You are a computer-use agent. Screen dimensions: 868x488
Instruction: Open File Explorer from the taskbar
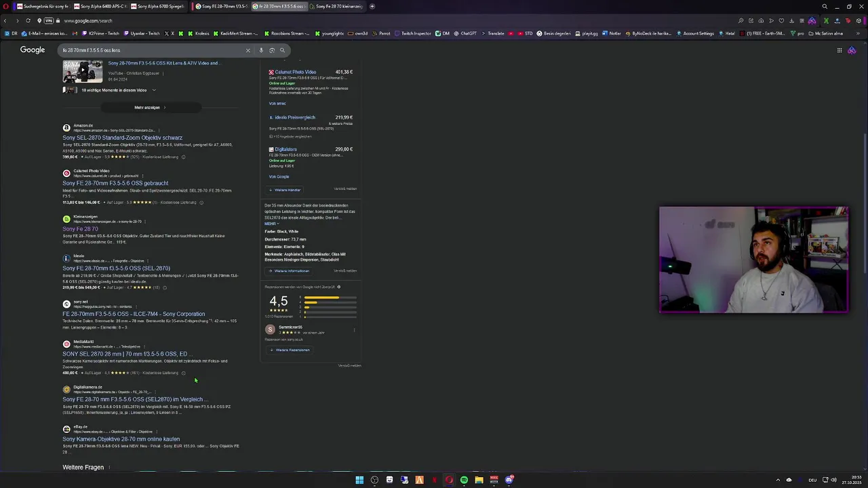click(x=479, y=480)
